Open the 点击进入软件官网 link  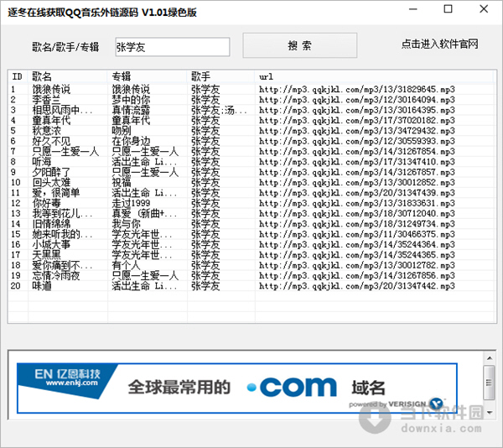click(439, 44)
